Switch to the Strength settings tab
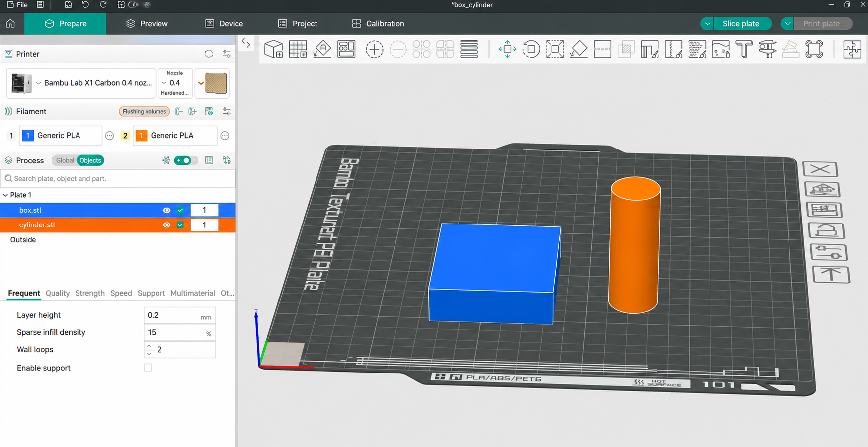The width and height of the screenshot is (868, 447). [x=90, y=293]
